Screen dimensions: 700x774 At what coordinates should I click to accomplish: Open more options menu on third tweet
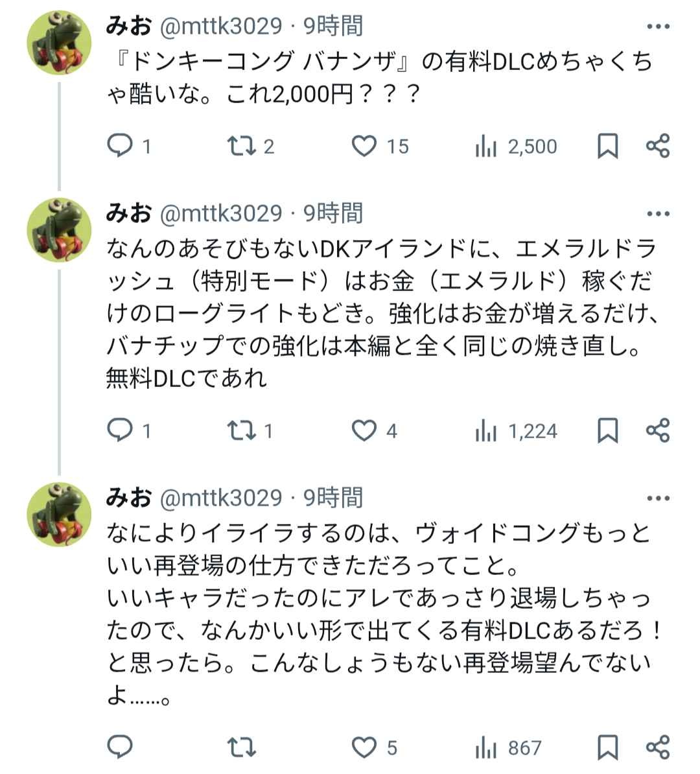click(658, 498)
